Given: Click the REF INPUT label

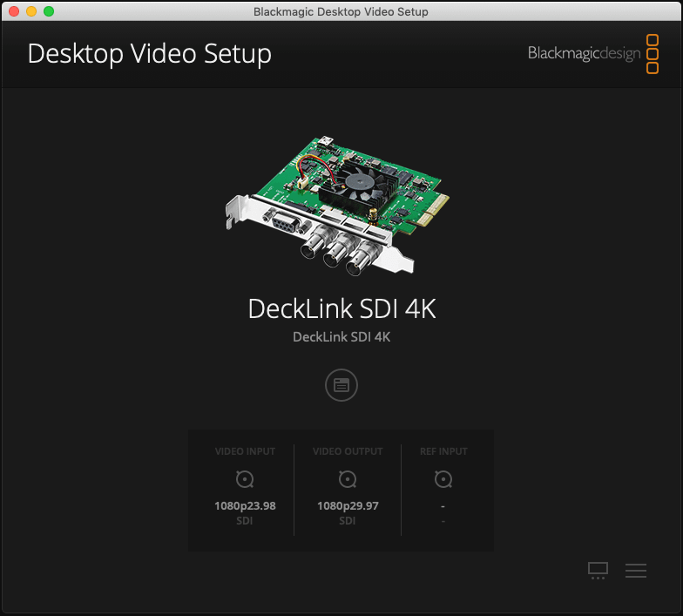Looking at the screenshot, I should pos(443,451).
